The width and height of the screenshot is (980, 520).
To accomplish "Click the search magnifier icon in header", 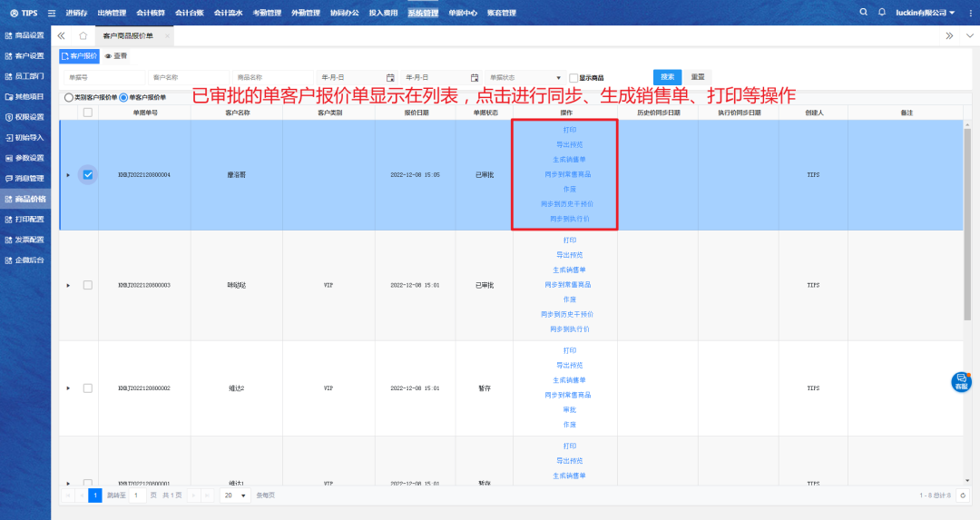I will coord(863,12).
